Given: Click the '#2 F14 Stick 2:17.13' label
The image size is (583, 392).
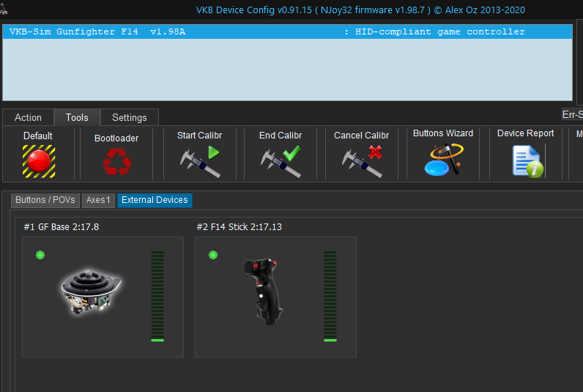Looking at the screenshot, I should click(239, 227).
